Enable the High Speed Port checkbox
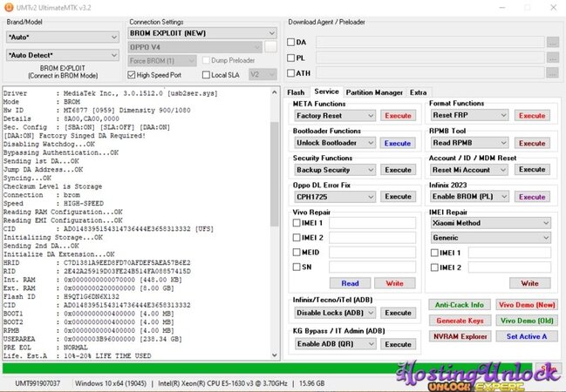This screenshot has height=392, width=566. (x=133, y=75)
